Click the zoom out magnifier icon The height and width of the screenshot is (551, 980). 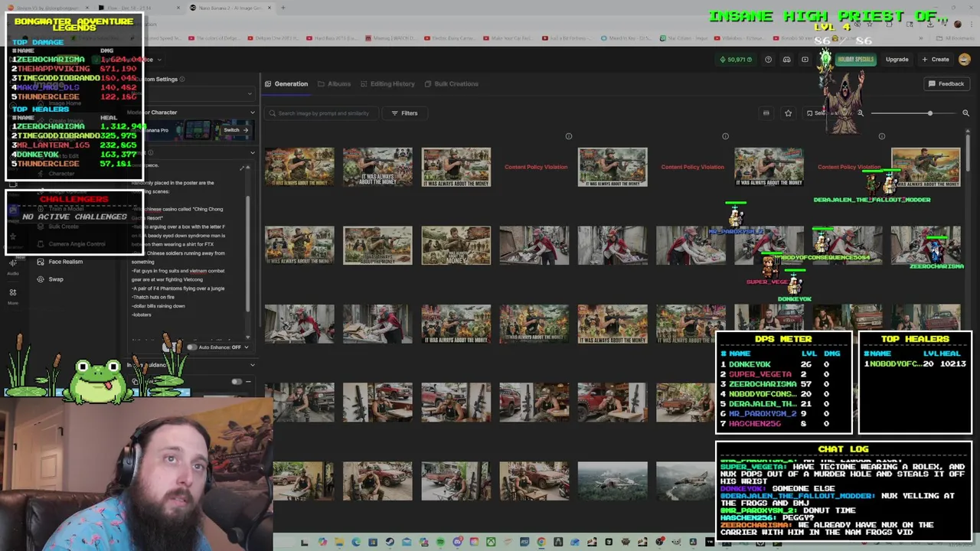860,113
